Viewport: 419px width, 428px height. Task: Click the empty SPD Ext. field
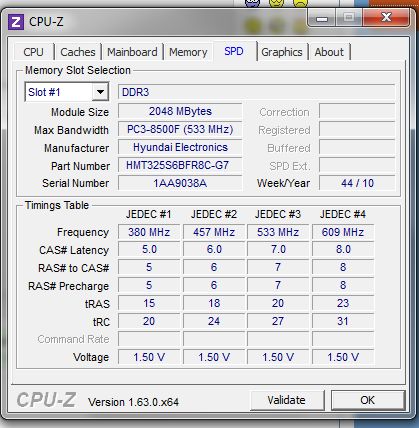357,165
